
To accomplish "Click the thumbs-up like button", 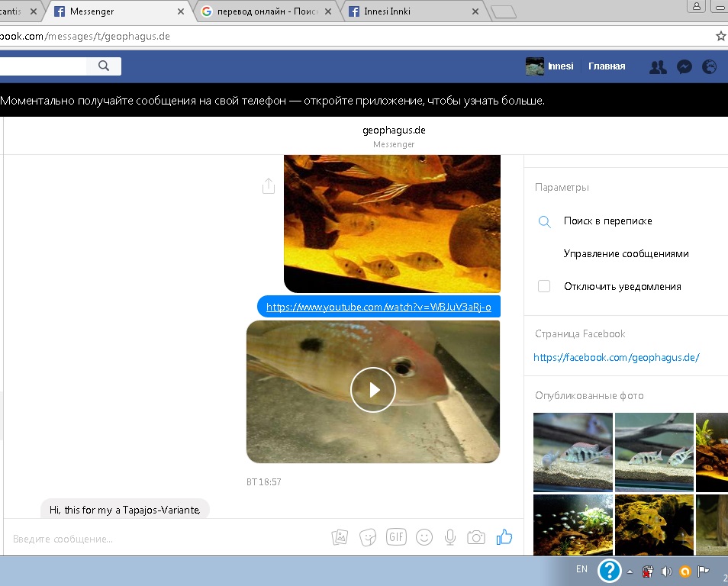I will point(504,537).
